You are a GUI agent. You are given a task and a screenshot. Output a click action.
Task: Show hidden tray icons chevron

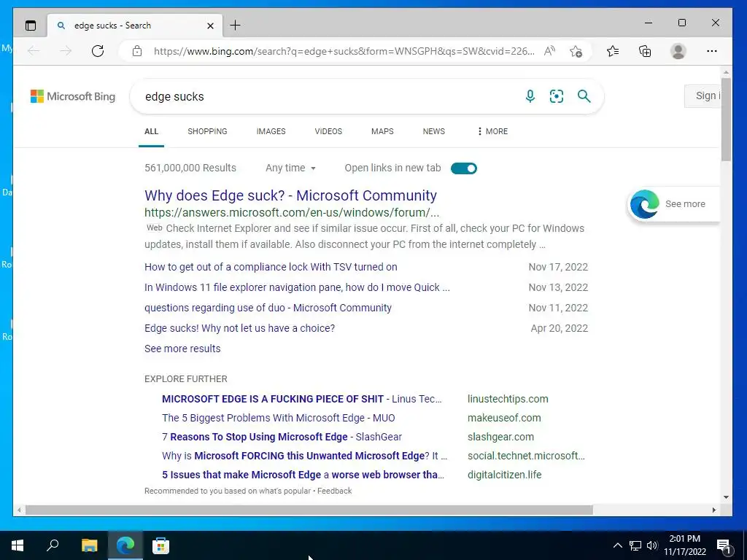[x=617, y=545]
